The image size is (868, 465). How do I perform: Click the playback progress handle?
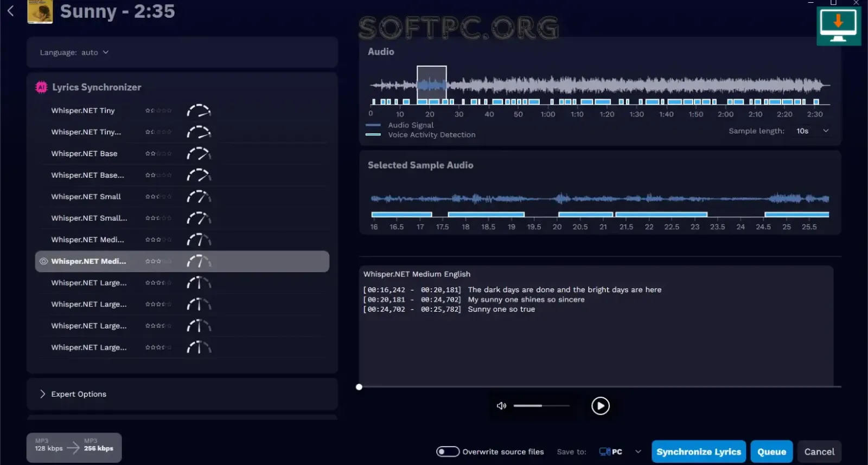tap(359, 387)
